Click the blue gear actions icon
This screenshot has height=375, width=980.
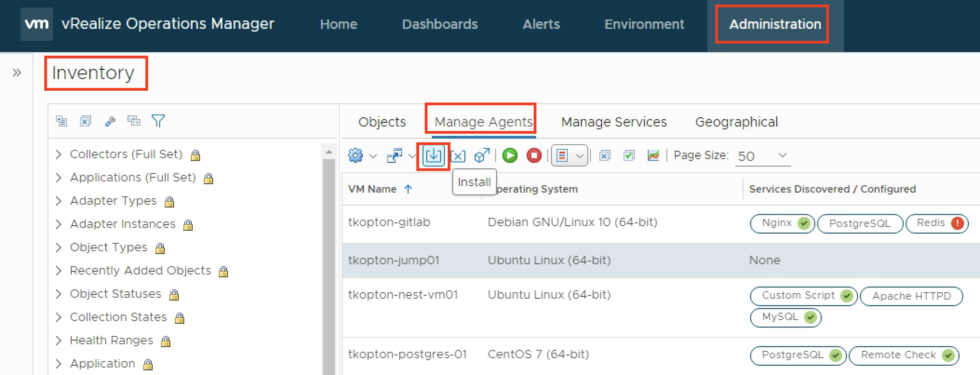point(356,155)
